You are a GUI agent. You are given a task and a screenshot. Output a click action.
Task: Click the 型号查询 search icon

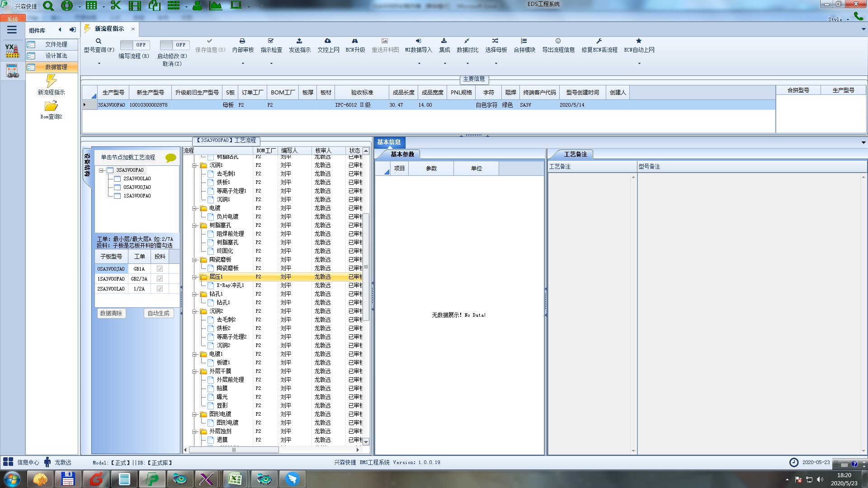pos(98,41)
